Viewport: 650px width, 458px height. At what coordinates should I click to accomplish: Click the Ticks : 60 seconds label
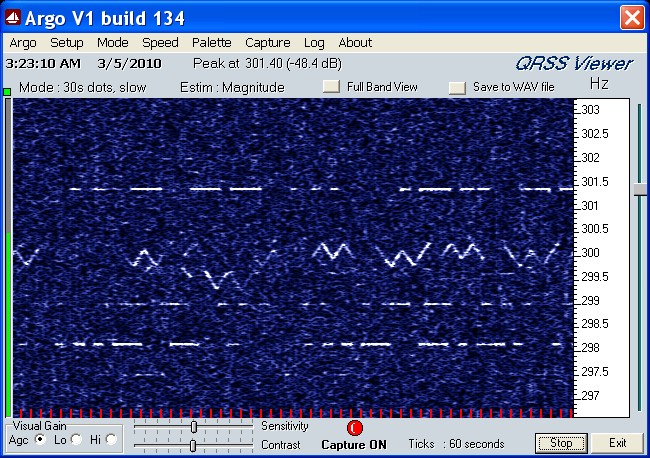[456, 444]
